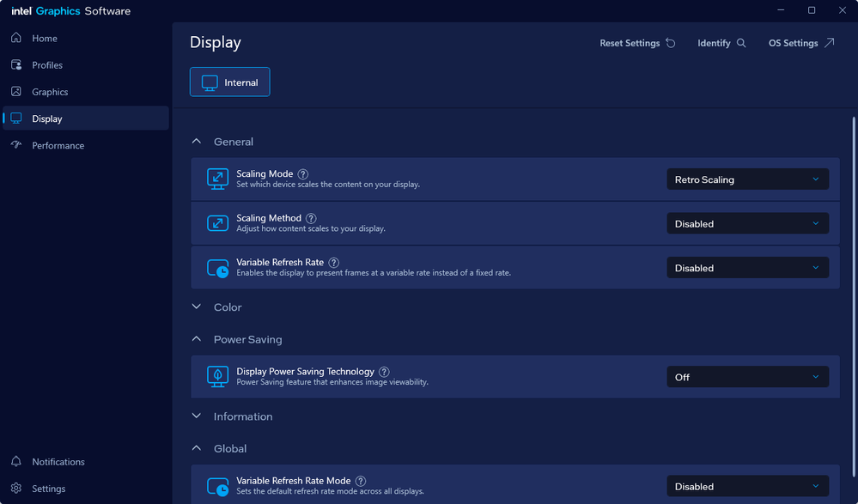This screenshot has width=858, height=504.
Task: Click the Scaling Mode help icon
Action: [x=302, y=174]
